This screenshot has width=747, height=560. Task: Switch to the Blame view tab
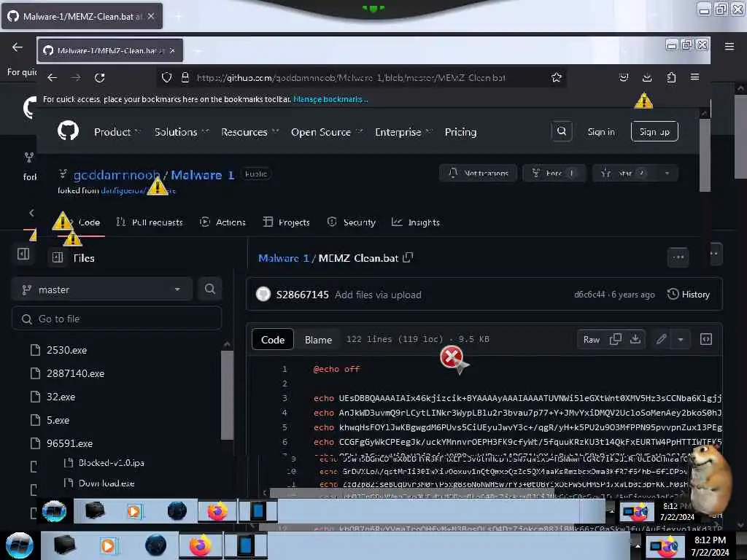[318, 340]
